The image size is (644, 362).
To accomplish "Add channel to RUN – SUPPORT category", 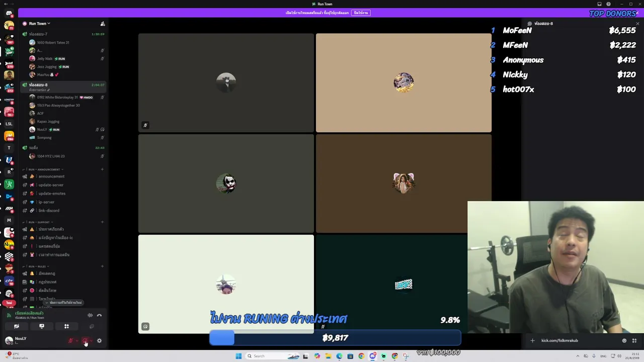I will [x=102, y=222].
